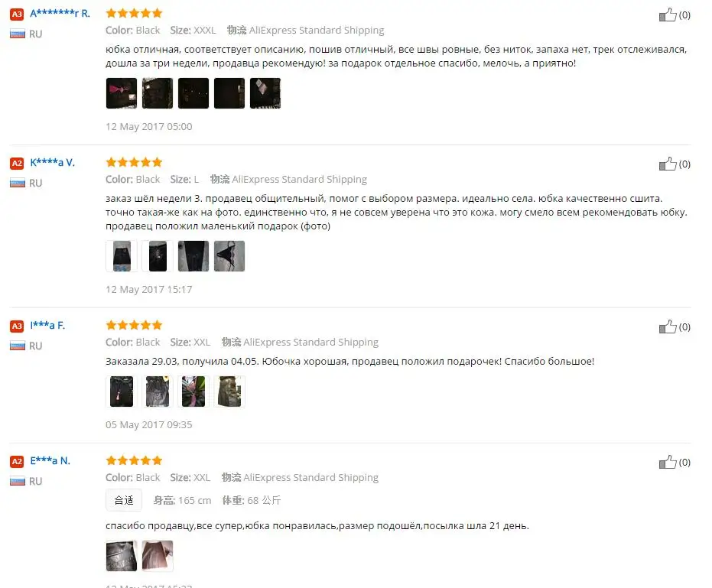
Task: Click the A2 badge next to K****a V.
Action: click(17, 163)
